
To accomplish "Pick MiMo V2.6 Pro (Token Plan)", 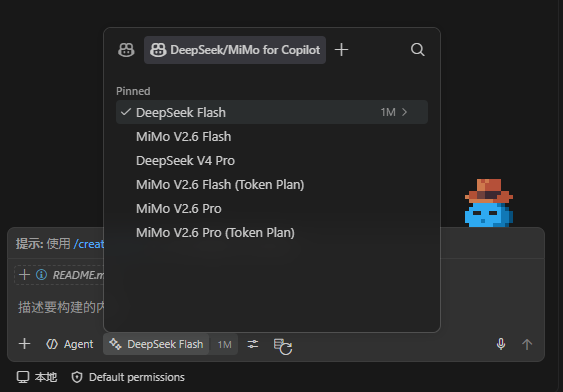I will coord(272,233).
